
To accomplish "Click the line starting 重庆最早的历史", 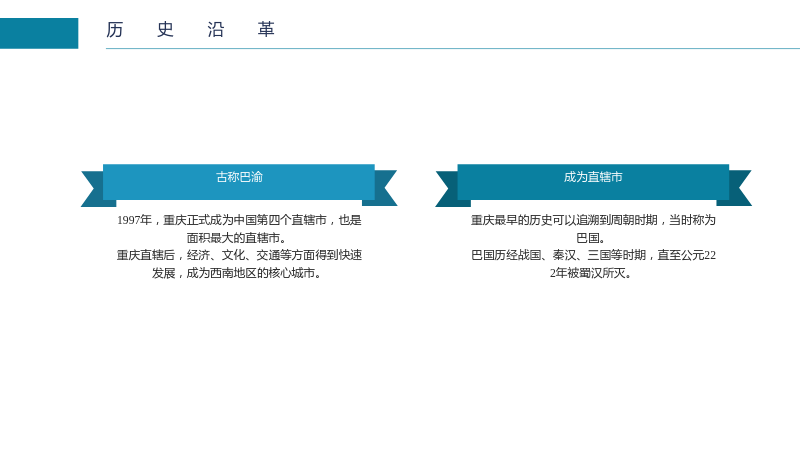I will (593, 220).
